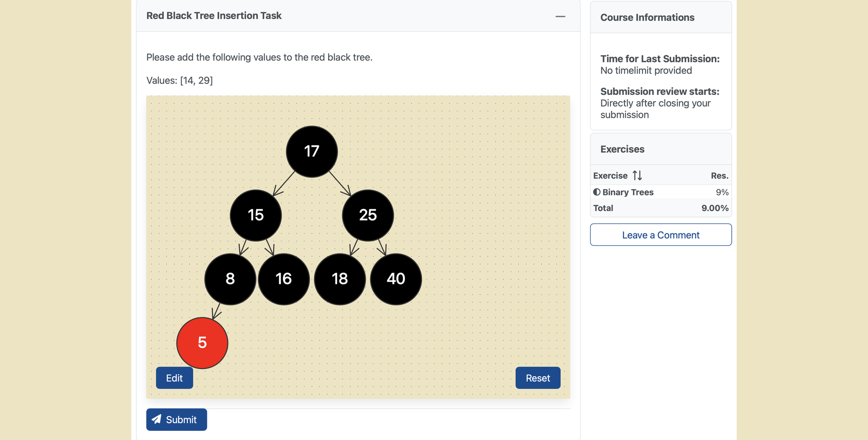Select black node 40
868x440 pixels.
pyautogui.click(x=396, y=279)
